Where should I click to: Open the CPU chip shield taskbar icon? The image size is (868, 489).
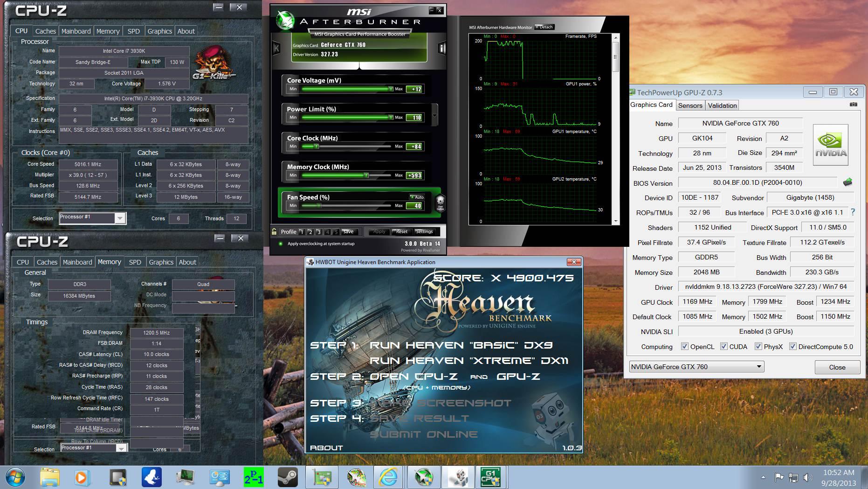pos(118,477)
